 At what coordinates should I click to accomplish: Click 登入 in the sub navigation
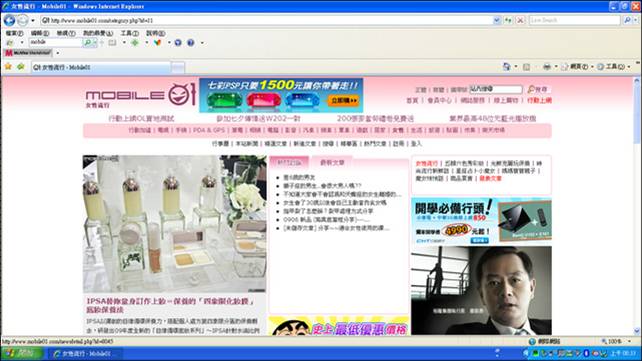416,144
